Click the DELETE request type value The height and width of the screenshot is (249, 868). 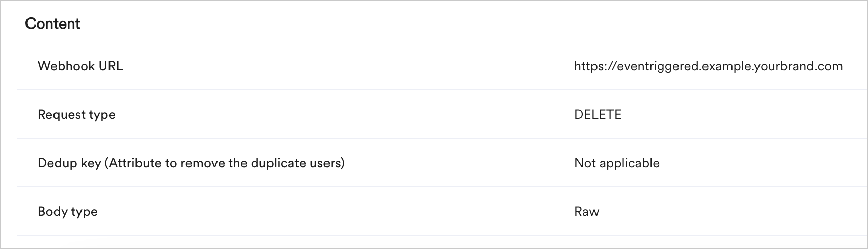[598, 115]
